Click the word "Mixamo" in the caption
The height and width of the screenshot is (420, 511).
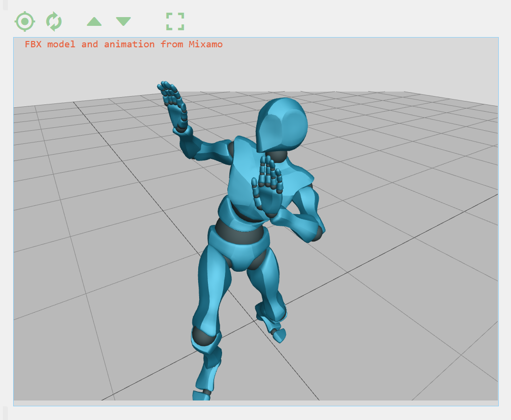(x=205, y=44)
